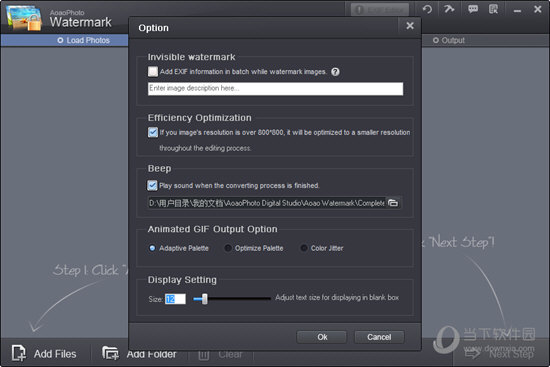Click the beep sound file path field

[267, 203]
